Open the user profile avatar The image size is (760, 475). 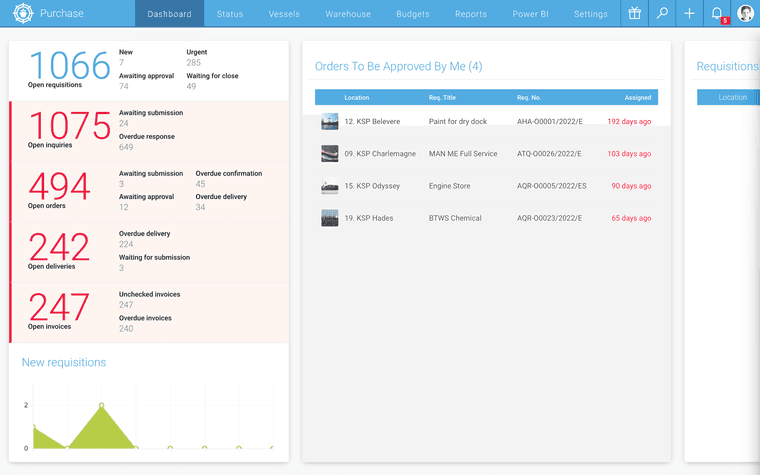pos(745,14)
